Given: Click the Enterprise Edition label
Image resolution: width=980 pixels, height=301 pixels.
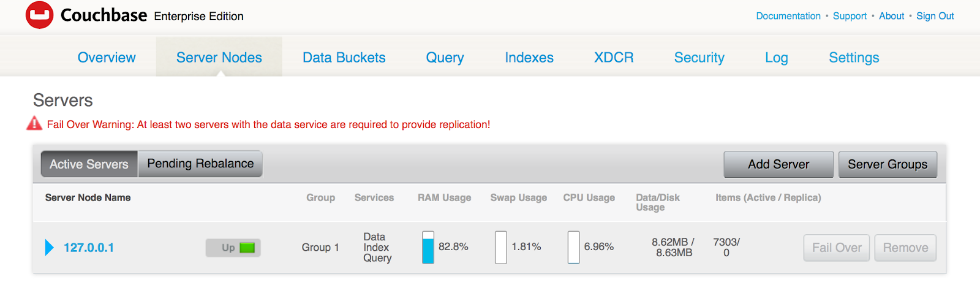Looking at the screenshot, I should click(x=198, y=17).
